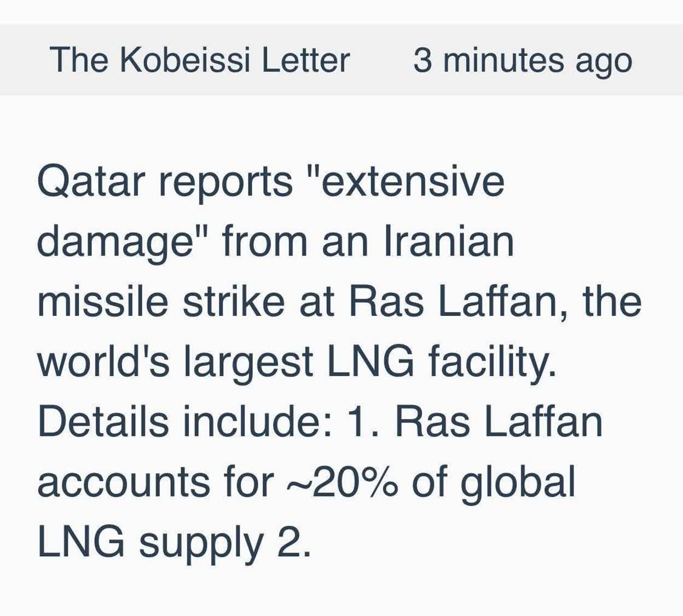The height and width of the screenshot is (616, 683).
Task: Click the "~20%" figure
Action: click(x=342, y=481)
